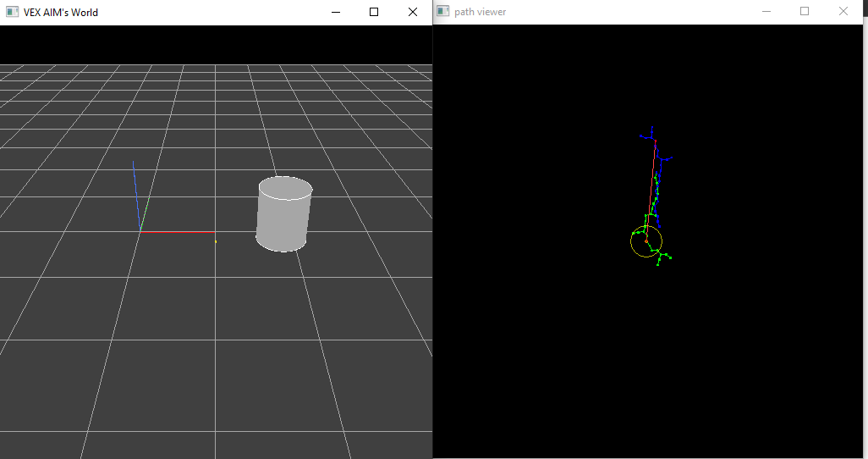The image size is (868, 459).
Task: Click the VEX AIM's World window icon
Action: coord(12,12)
